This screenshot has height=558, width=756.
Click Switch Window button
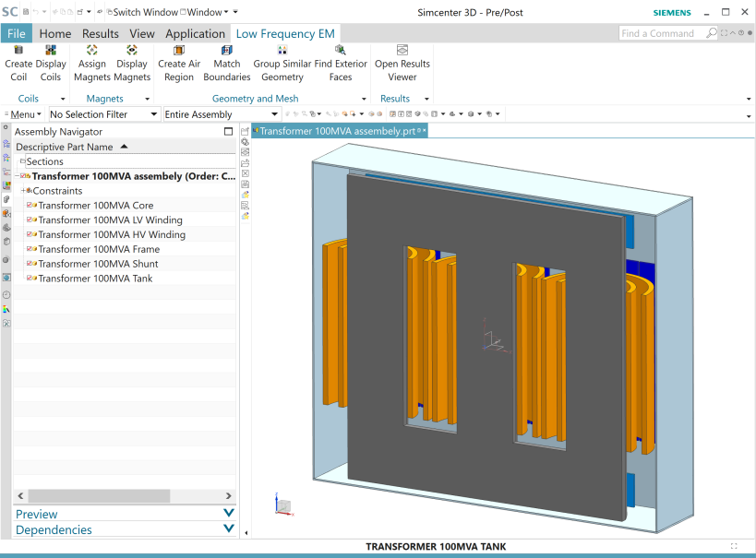[x=142, y=12]
